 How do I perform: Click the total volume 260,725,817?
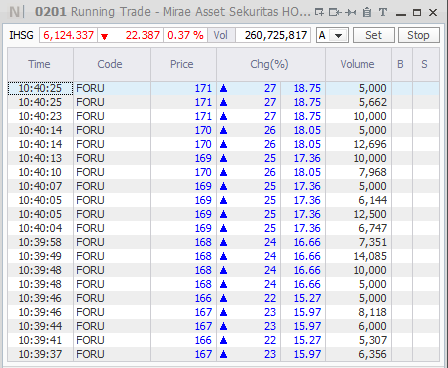[276, 35]
